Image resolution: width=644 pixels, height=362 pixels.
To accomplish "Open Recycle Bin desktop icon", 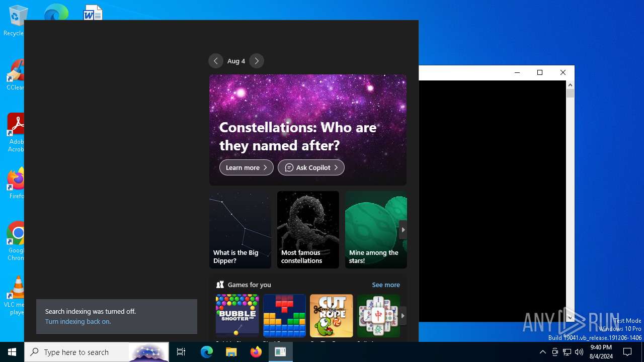I will pos(15,21).
